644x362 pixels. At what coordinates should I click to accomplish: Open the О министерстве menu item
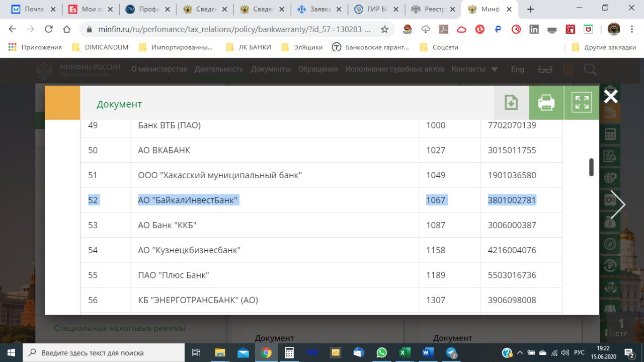[x=159, y=69]
